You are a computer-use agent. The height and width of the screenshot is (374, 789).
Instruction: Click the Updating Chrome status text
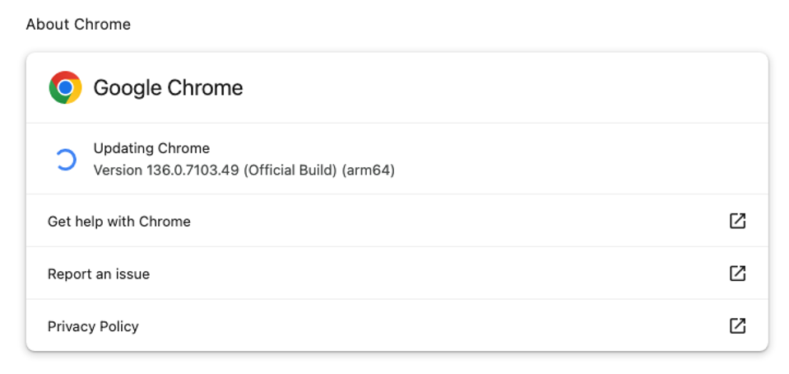[151, 148]
